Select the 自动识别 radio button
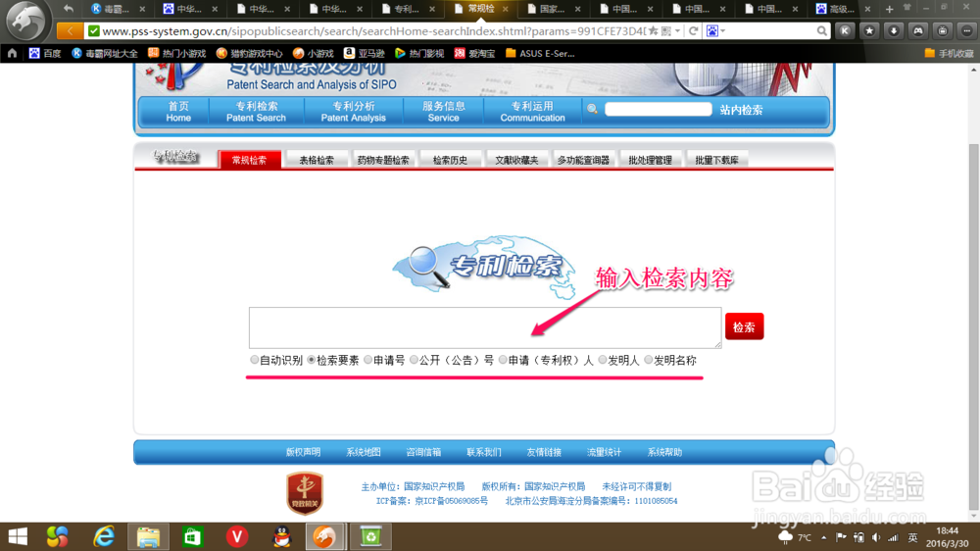This screenshot has height=551, width=980. 255,360
